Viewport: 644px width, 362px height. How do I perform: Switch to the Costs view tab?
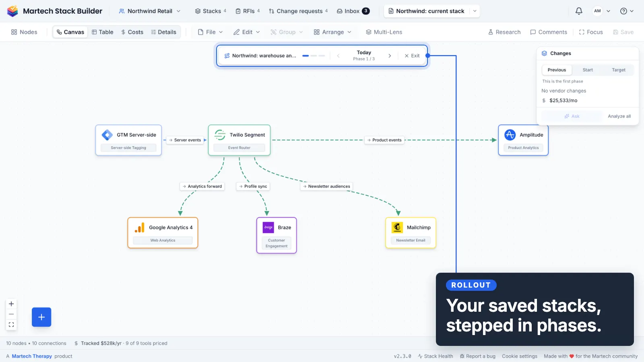[x=132, y=32]
